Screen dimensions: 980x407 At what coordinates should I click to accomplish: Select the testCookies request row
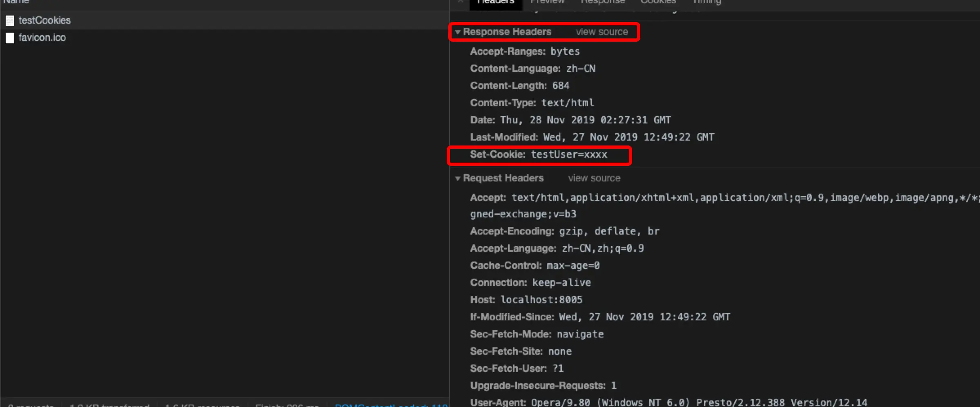tap(225, 20)
